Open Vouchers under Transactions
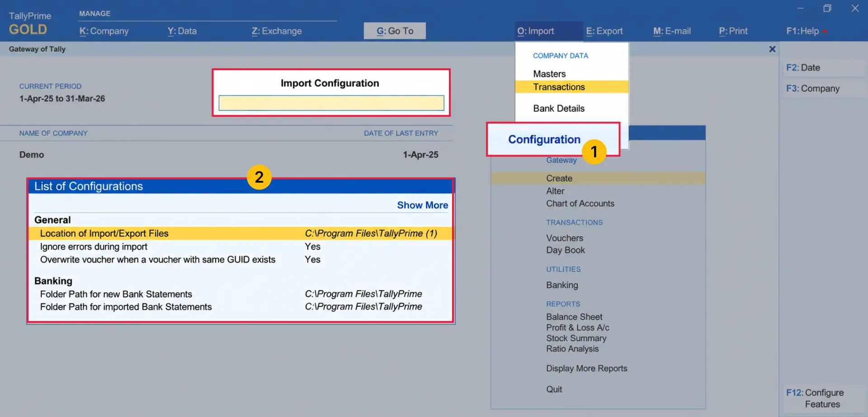The width and height of the screenshot is (868, 417). coord(565,238)
